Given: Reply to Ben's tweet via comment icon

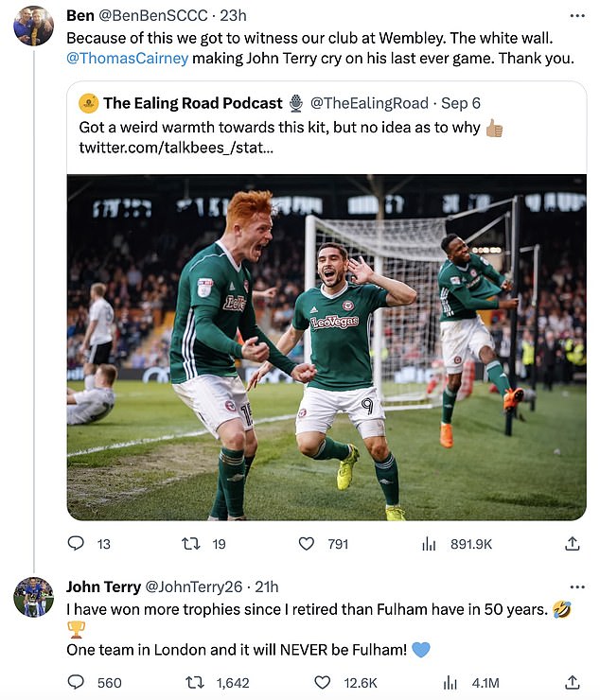Looking at the screenshot, I should click(77, 544).
